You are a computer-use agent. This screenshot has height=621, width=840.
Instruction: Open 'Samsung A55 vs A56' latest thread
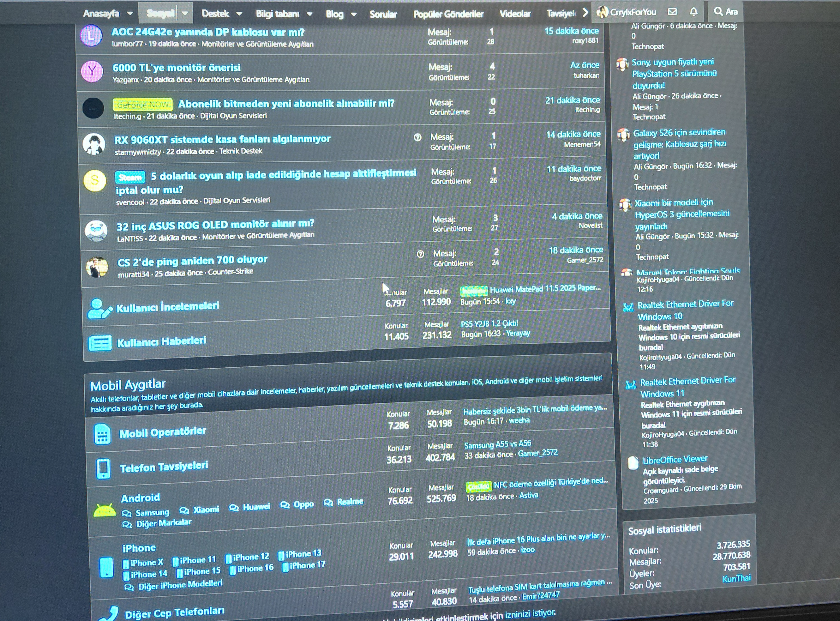tap(497, 445)
